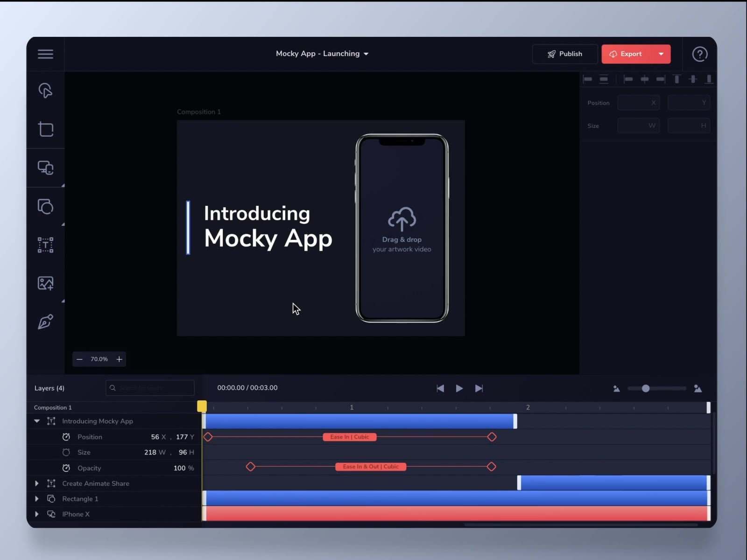This screenshot has height=560, width=747.
Task: Zoom out canvas with minus icon
Action: (79, 359)
